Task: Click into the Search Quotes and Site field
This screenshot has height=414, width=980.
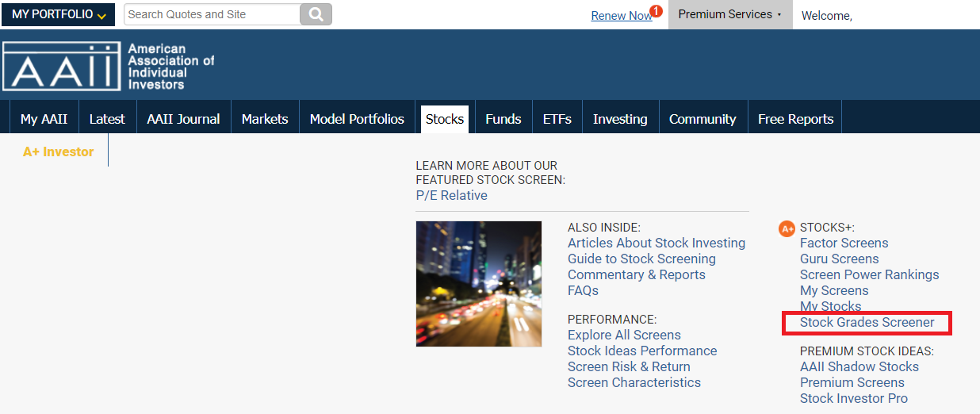Action: pyautogui.click(x=212, y=14)
